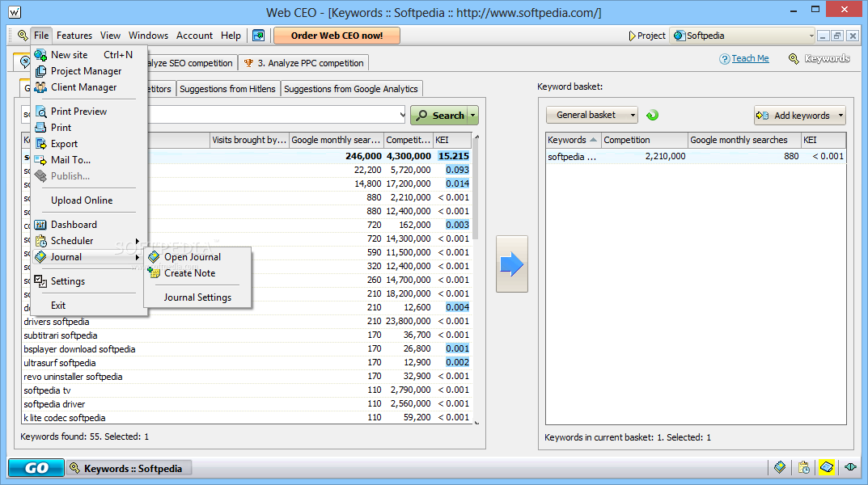Open journal from bottom status bar icon

[780, 467]
